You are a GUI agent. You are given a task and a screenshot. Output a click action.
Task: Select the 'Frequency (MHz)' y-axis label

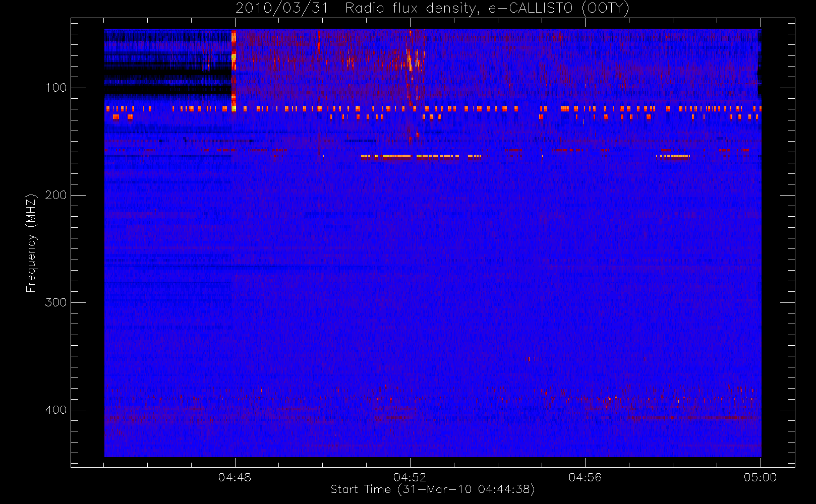[x=31, y=243]
